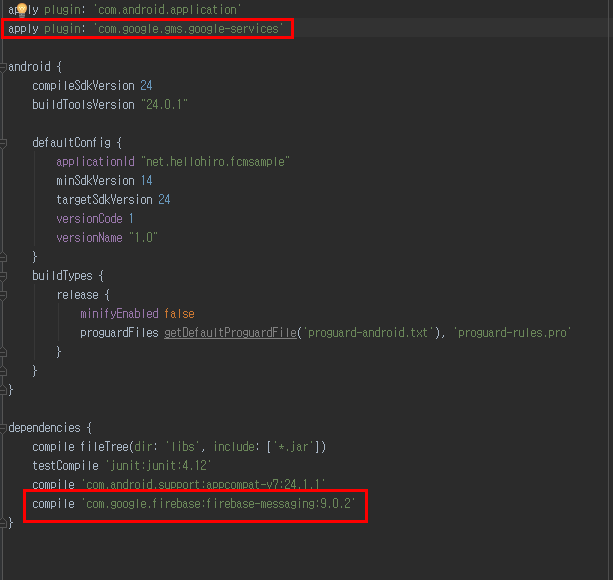
Task: Collapse the dependencies block fold marker
Action: coord(3,428)
